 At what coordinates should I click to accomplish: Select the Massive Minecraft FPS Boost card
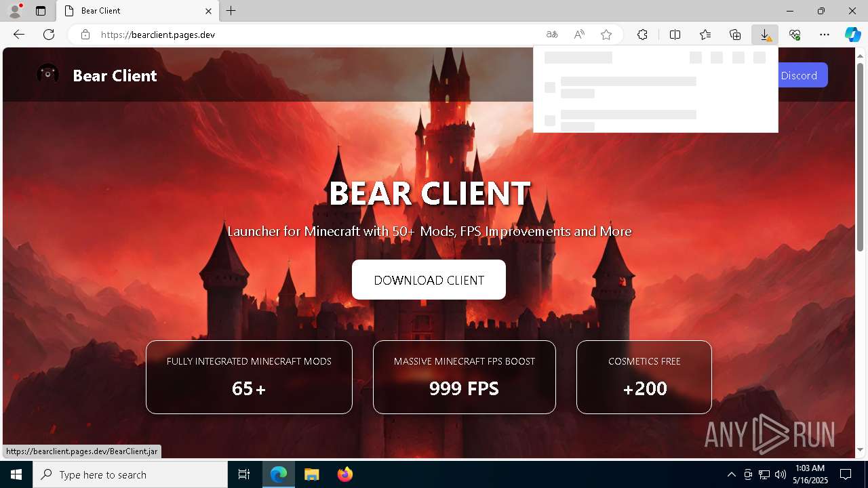click(465, 377)
